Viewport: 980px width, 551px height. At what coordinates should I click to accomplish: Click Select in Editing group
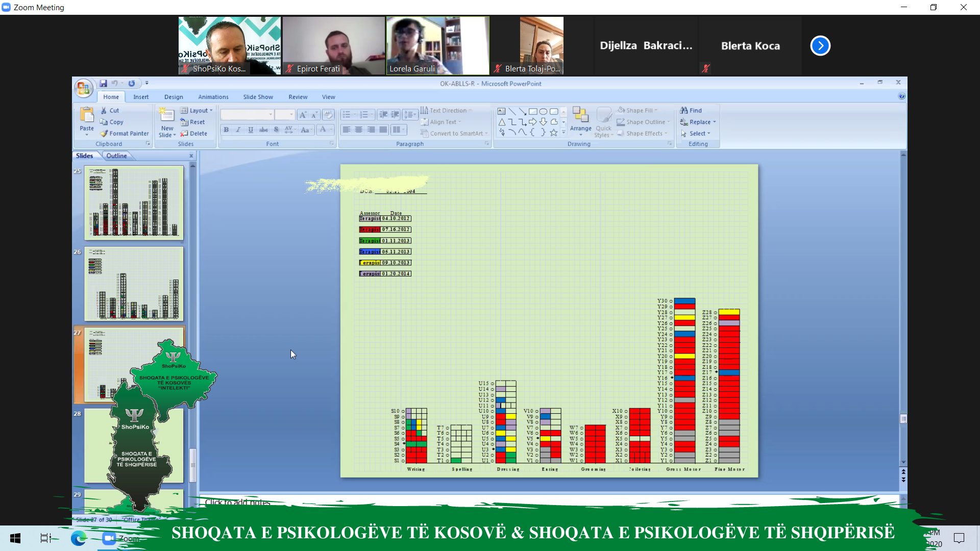click(695, 133)
